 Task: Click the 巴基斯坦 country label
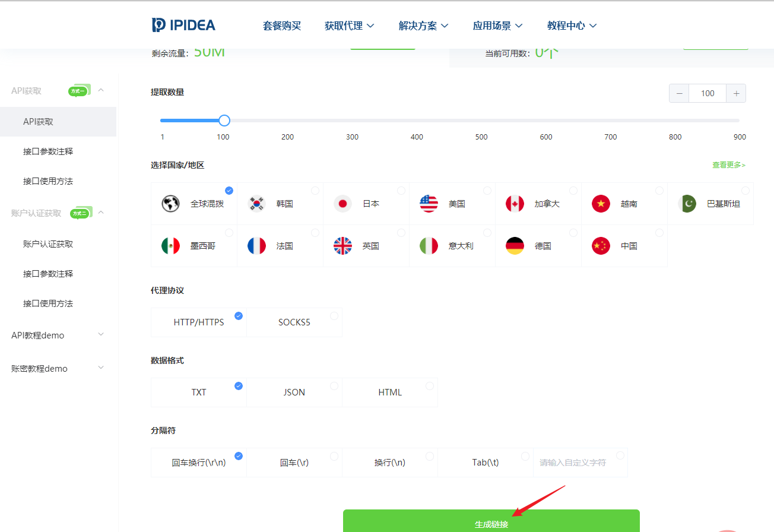[x=724, y=204]
